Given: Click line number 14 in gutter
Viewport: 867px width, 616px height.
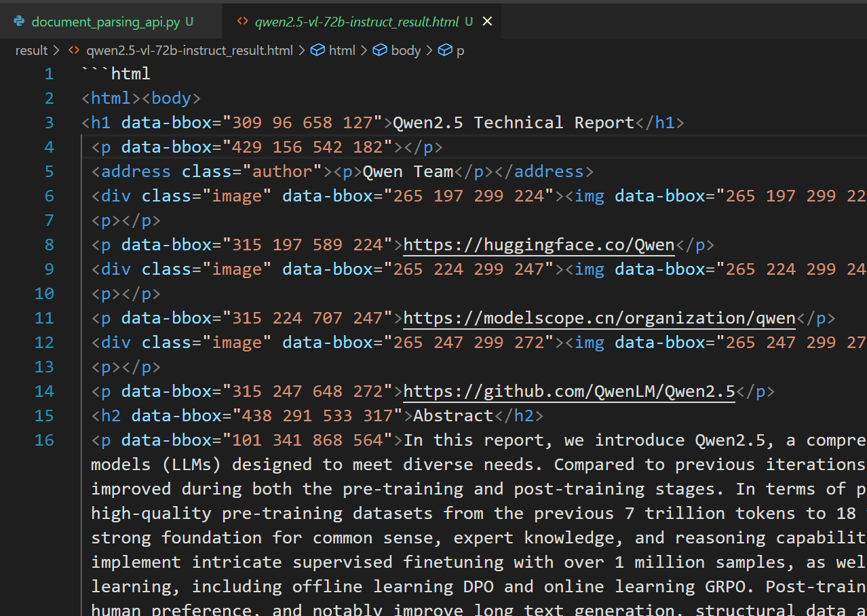Looking at the screenshot, I should (x=44, y=391).
